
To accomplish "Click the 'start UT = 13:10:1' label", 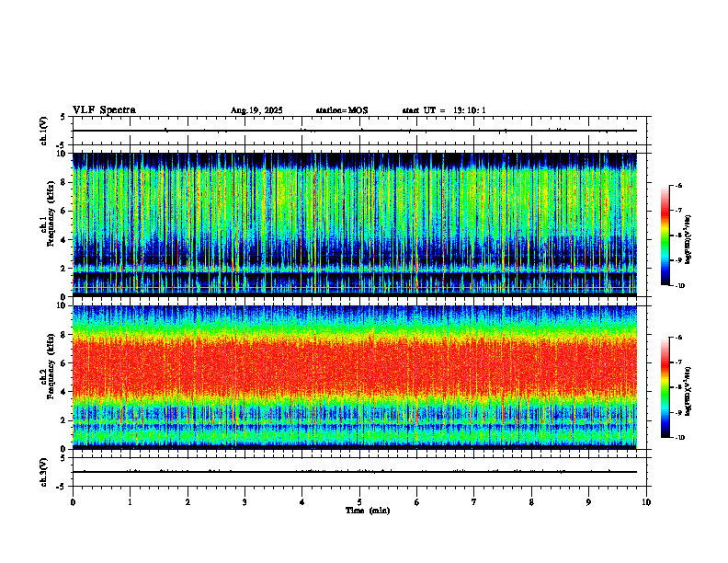I will click(444, 110).
